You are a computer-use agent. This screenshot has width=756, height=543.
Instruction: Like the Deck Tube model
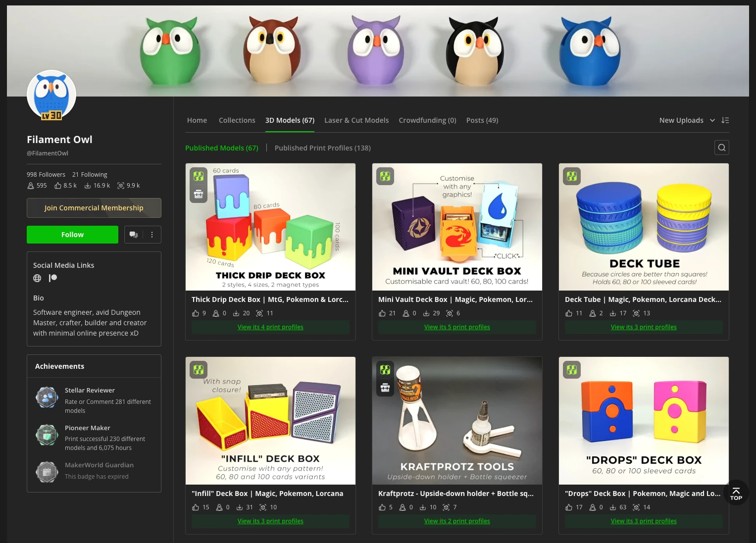569,313
